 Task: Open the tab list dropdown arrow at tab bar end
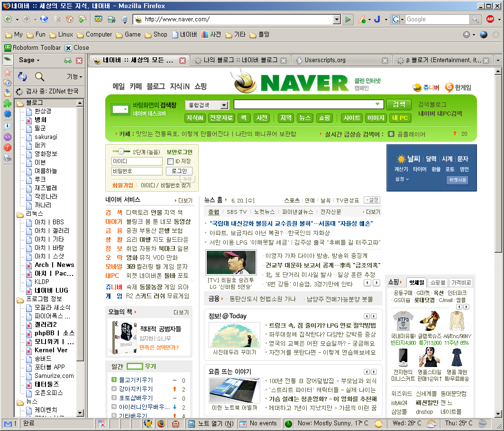pos(498,60)
